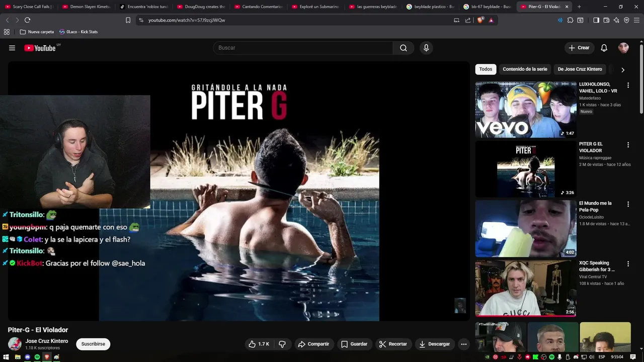Viewport: 644px width, 362px height.
Task: Open new browser tab with plus
Action: click(x=579, y=7)
